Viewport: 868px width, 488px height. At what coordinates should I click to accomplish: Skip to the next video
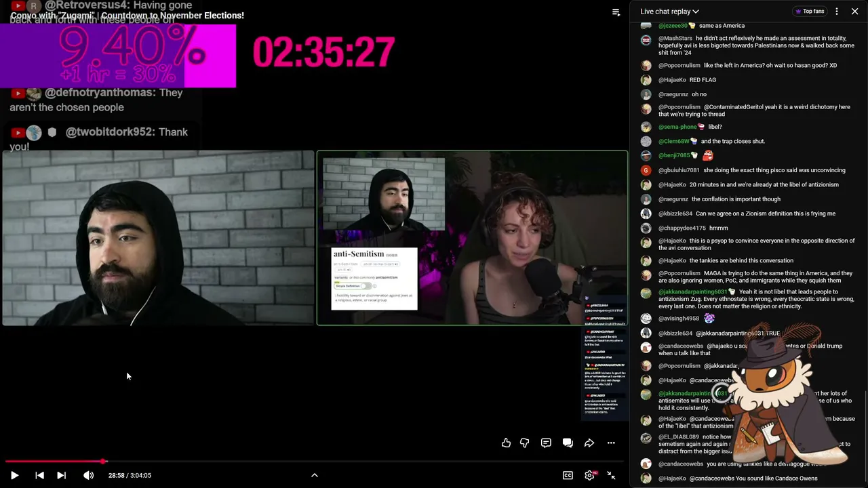click(x=61, y=475)
